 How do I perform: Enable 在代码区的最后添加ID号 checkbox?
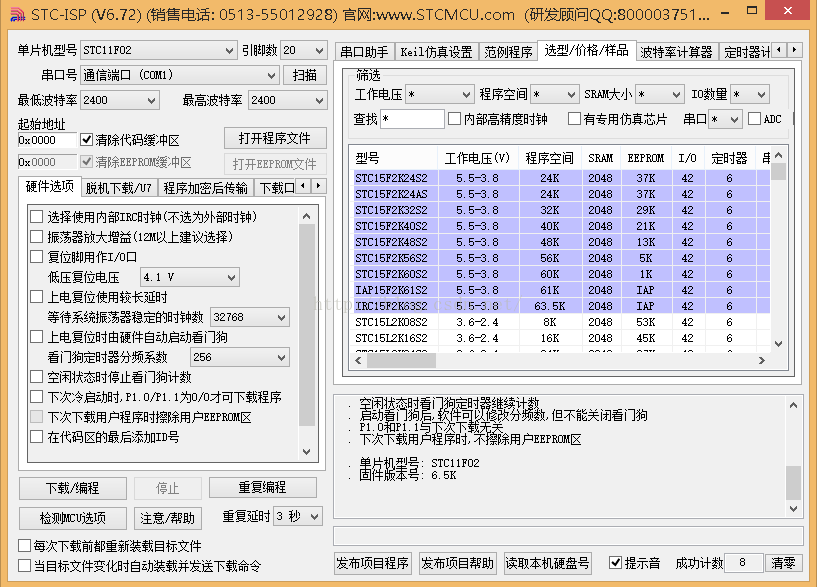(36, 436)
